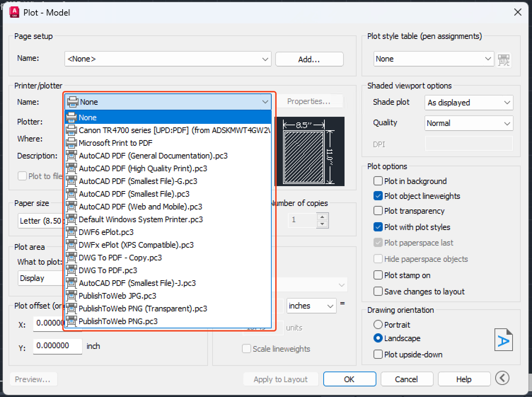Click the Preview button
Viewport: 532px width, 397px height.
(33, 379)
